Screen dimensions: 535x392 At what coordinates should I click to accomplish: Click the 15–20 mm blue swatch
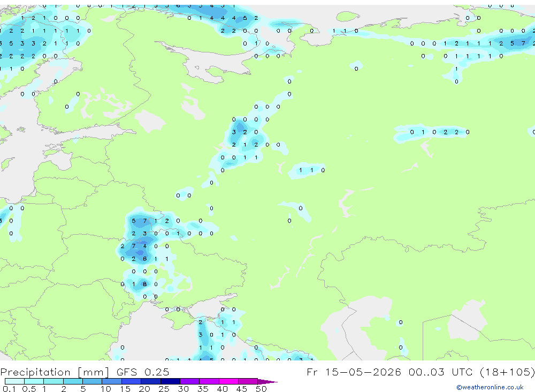click(x=132, y=381)
